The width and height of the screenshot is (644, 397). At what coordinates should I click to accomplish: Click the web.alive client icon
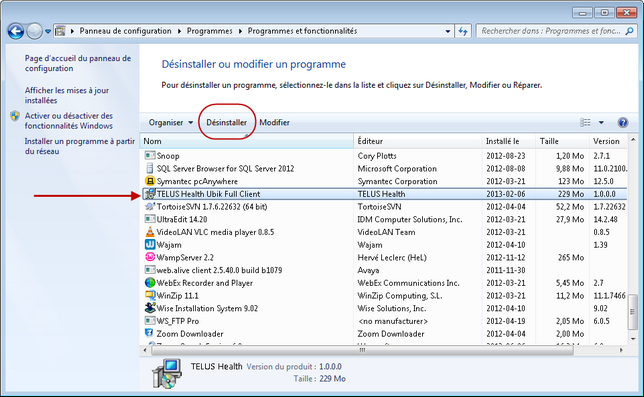(x=150, y=270)
